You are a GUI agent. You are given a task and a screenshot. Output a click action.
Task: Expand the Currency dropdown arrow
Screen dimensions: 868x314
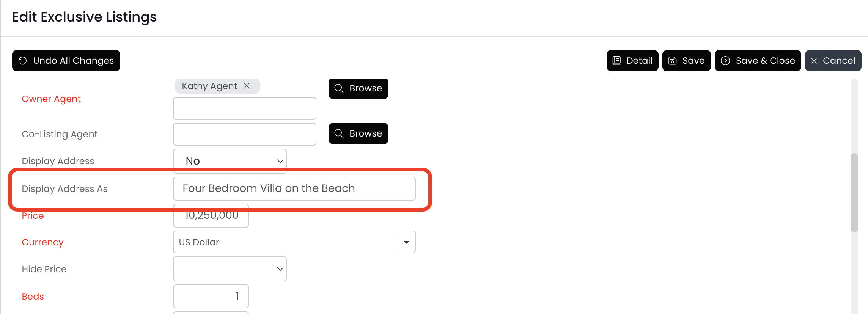(x=406, y=242)
